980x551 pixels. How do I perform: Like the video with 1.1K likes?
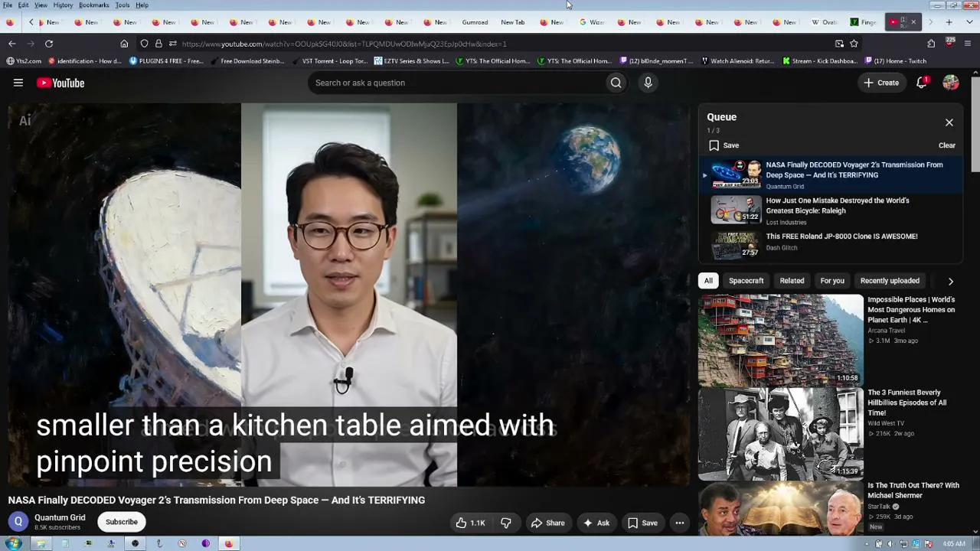pyautogui.click(x=470, y=523)
